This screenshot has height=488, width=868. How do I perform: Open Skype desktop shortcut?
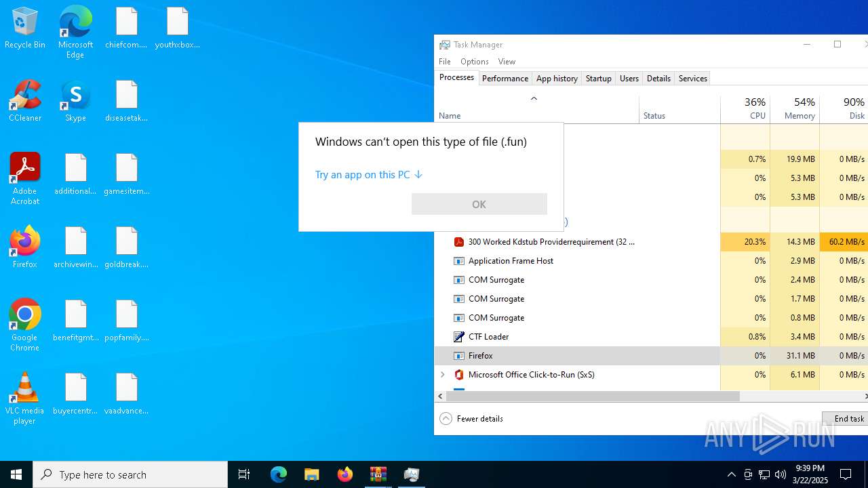click(75, 102)
